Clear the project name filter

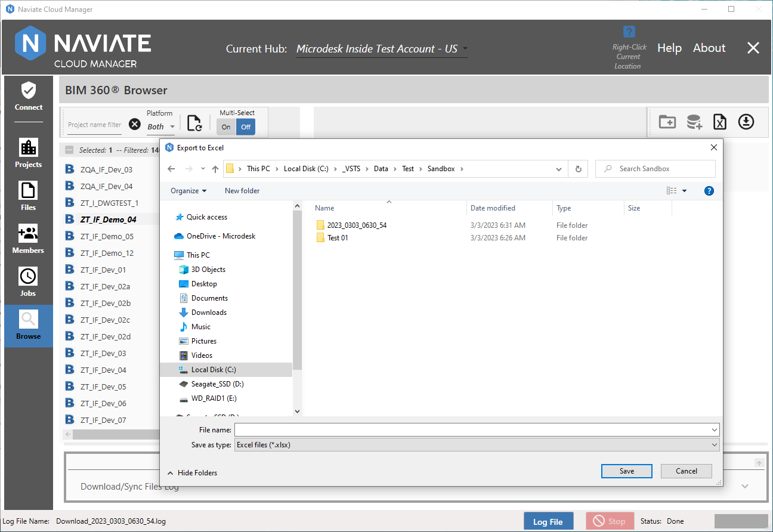135,124
